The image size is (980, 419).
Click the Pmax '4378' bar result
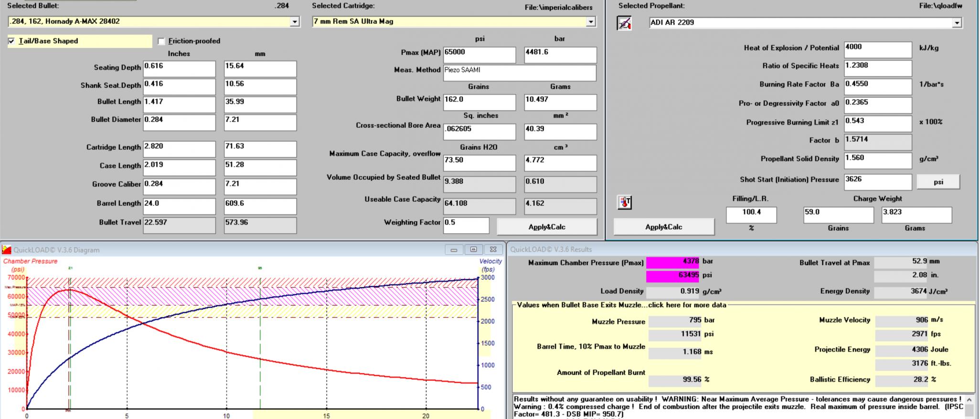pyautogui.click(x=672, y=262)
